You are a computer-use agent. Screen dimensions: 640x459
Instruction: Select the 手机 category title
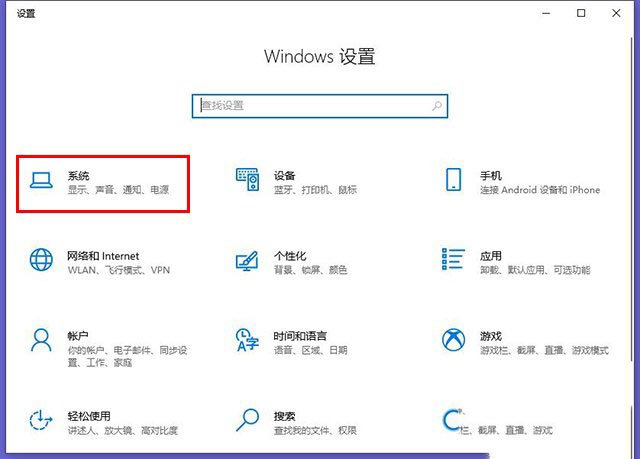click(x=491, y=176)
